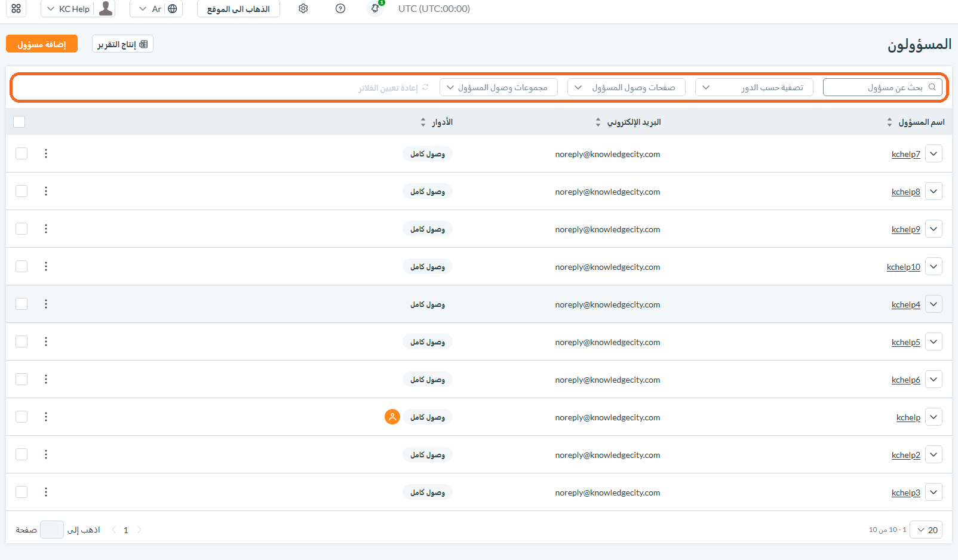Open the kchelp admin link
This screenshot has height=560, width=958.
908,417
